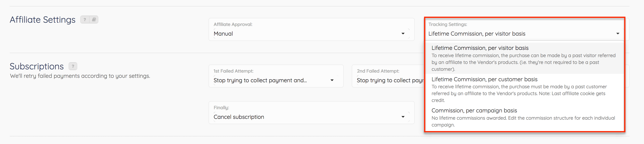
Task: Click the 1st Failed Attempt dropdown arrow
Action: click(x=332, y=80)
